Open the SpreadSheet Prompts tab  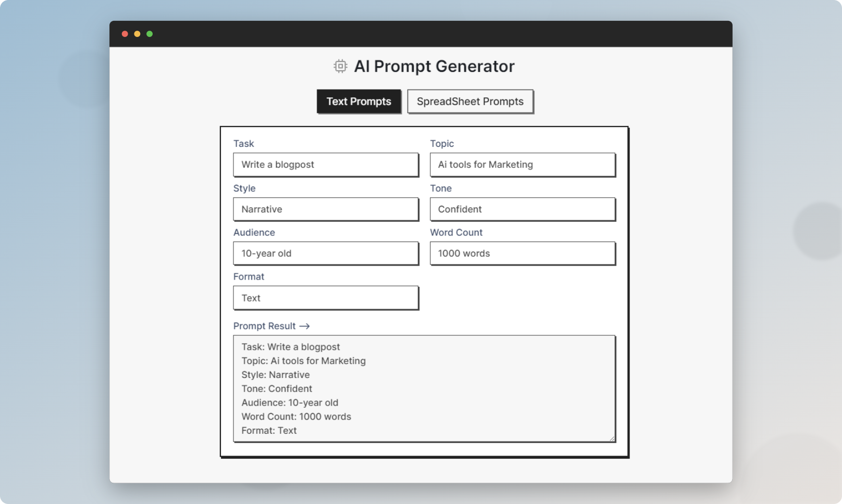click(470, 102)
